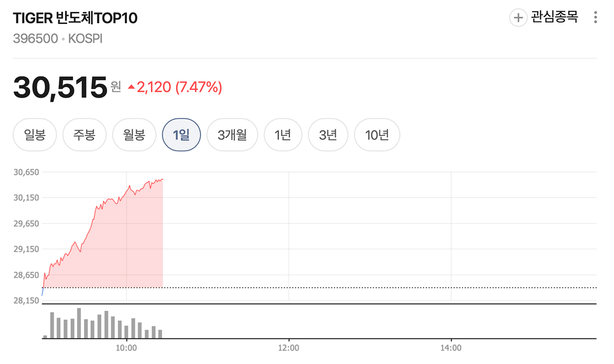Choose the 월봉 monthly candle tab
The image size is (614, 364).
click(x=134, y=135)
